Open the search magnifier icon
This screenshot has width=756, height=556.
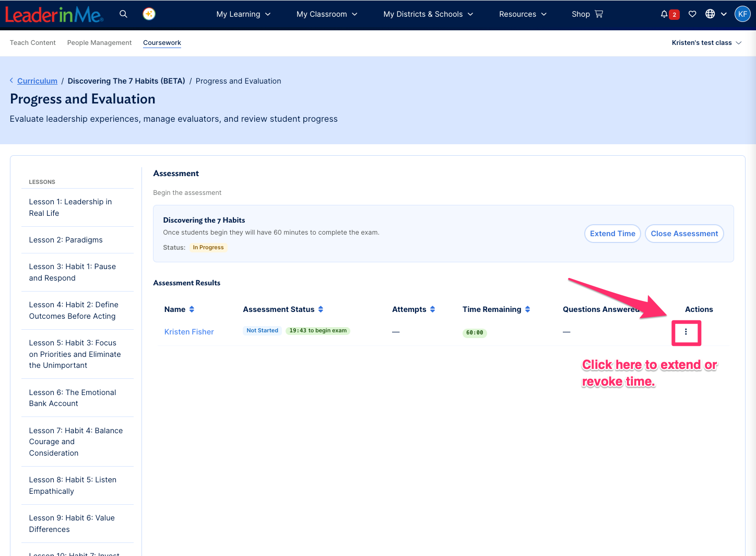[x=123, y=14]
